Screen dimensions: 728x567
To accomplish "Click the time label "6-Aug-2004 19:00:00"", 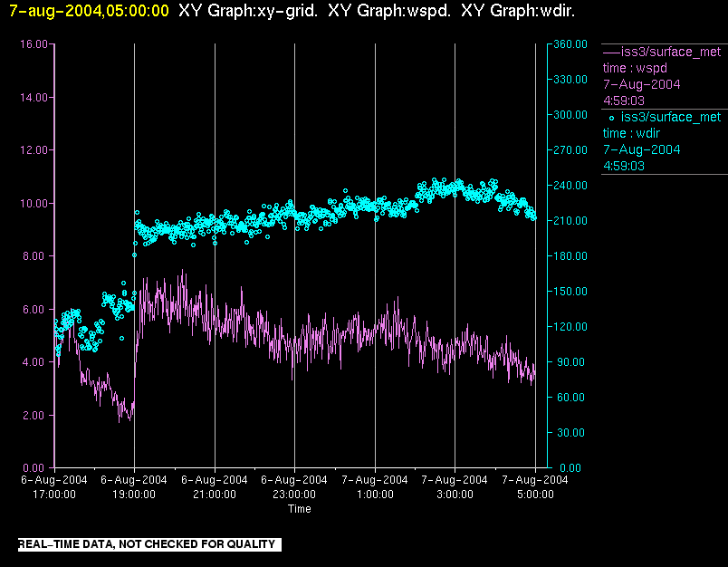I will (x=134, y=486).
